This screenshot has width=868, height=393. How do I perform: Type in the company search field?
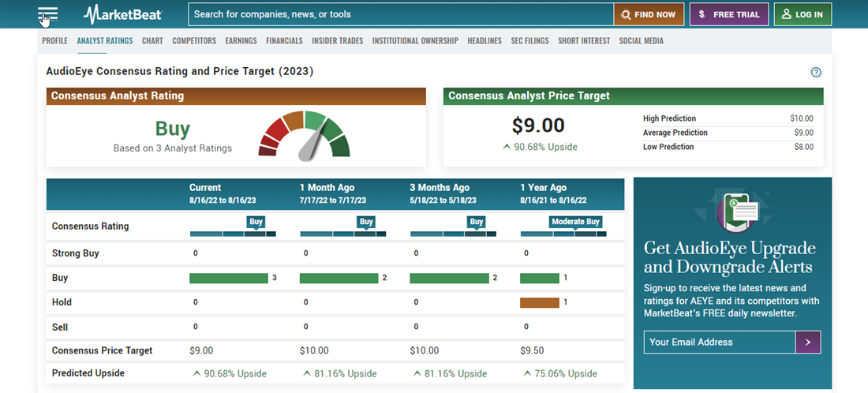[x=401, y=14]
